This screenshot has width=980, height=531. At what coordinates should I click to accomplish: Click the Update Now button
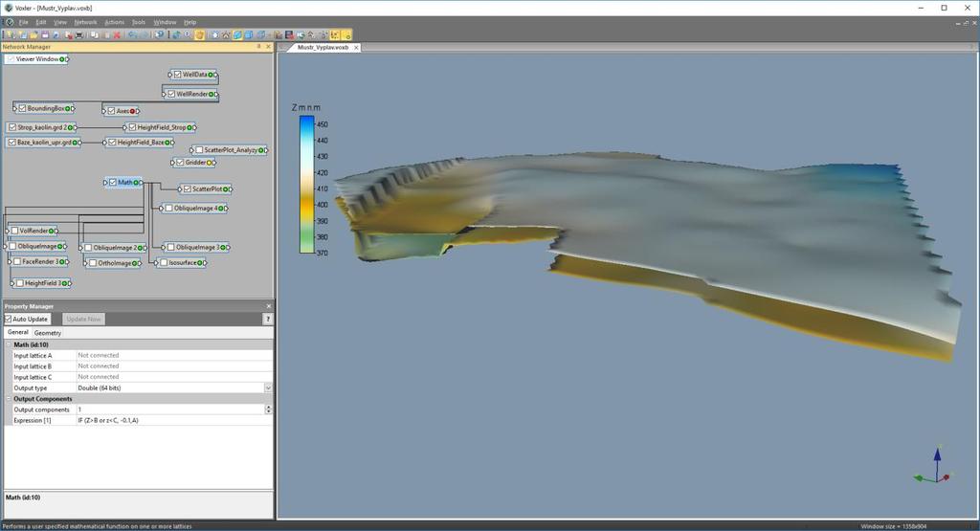pos(83,320)
